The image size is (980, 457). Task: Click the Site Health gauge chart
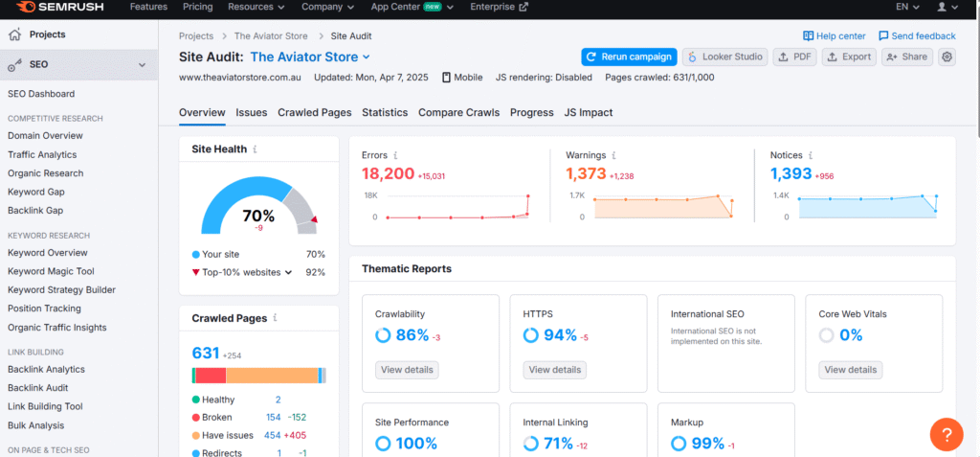click(x=258, y=205)
